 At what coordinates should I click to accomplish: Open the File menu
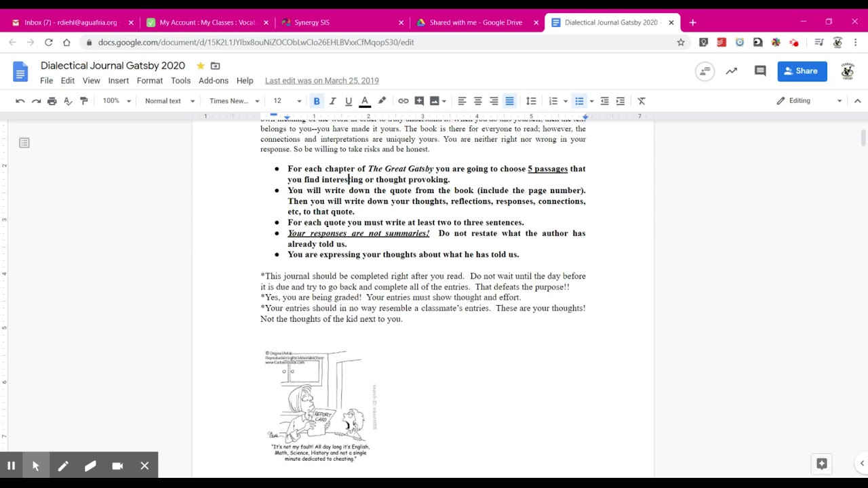coord(46,81)
